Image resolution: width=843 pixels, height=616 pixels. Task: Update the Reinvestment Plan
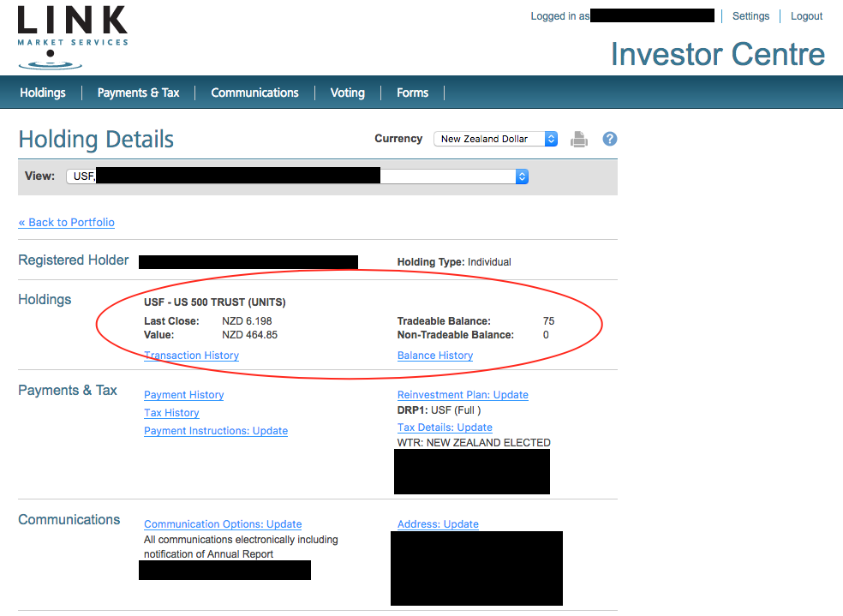(x=463, y=395)
